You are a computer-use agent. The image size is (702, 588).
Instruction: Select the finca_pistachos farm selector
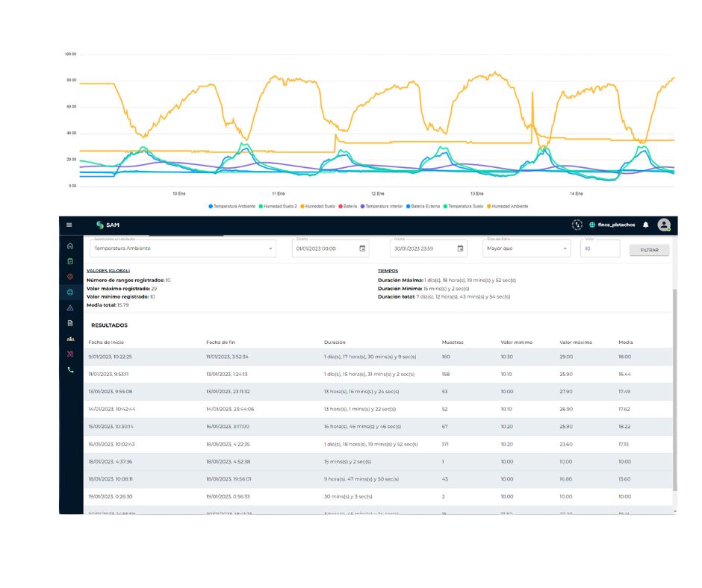click(x=612, y=225)
